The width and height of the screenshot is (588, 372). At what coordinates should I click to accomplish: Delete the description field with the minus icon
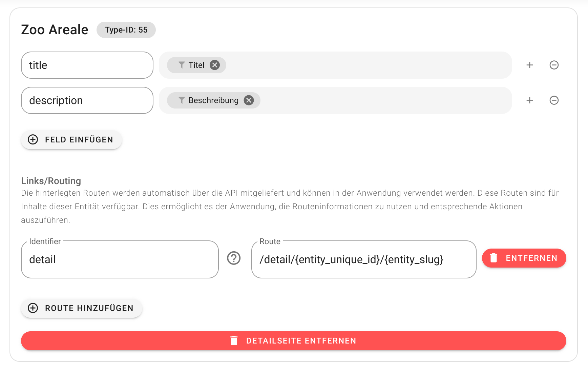tap(554, 100)
